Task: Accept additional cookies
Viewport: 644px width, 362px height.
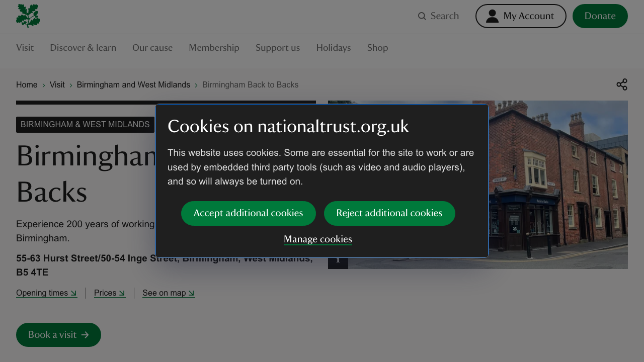Action: (x=249, y=213)
